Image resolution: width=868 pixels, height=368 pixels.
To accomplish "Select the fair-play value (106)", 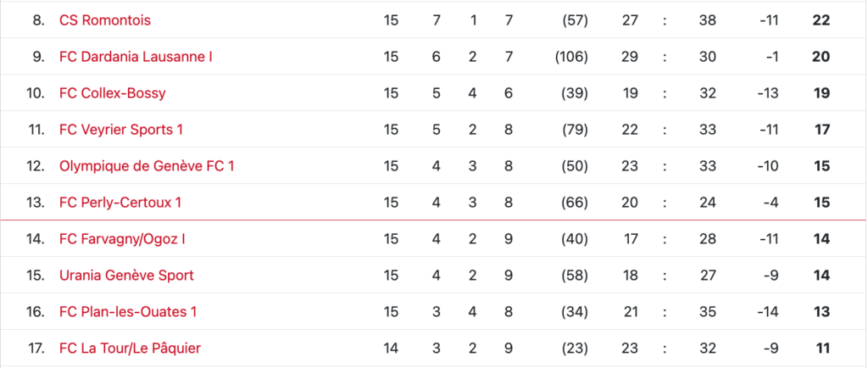I will [x=571, y=57].
